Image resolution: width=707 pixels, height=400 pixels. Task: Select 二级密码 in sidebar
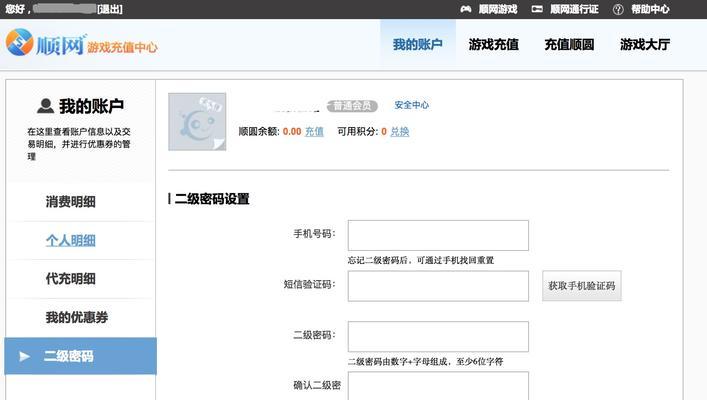point(81,356)
